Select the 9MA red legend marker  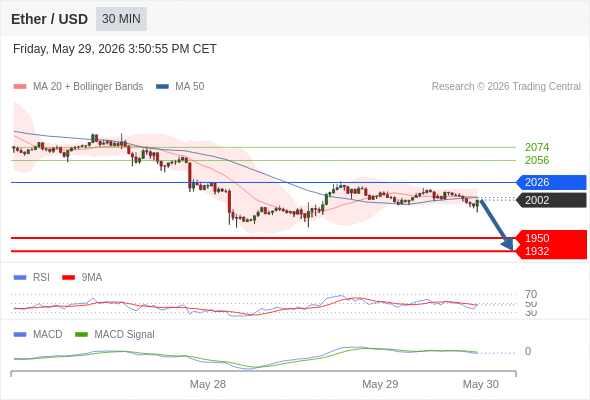click(68, 278)
